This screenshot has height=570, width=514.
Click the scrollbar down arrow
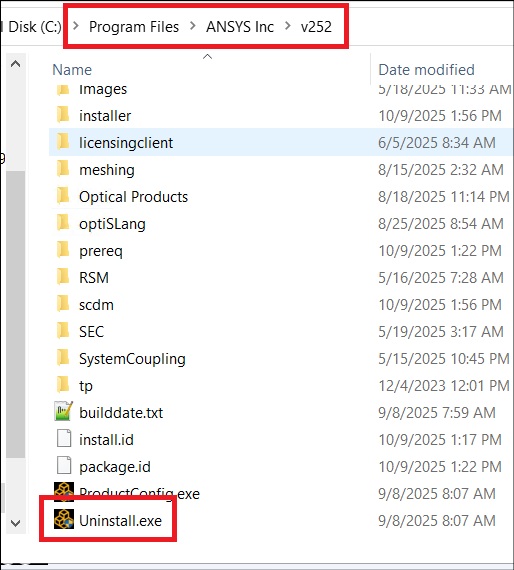[16, 523]
